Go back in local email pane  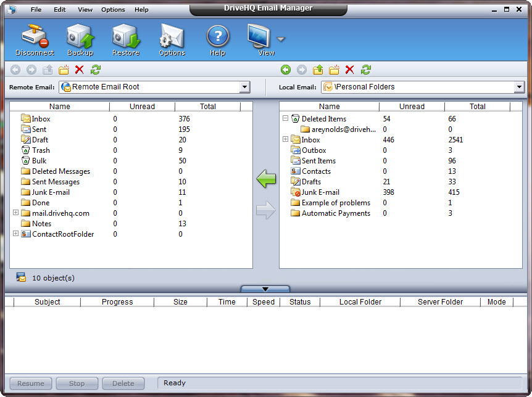click(286, 70)
